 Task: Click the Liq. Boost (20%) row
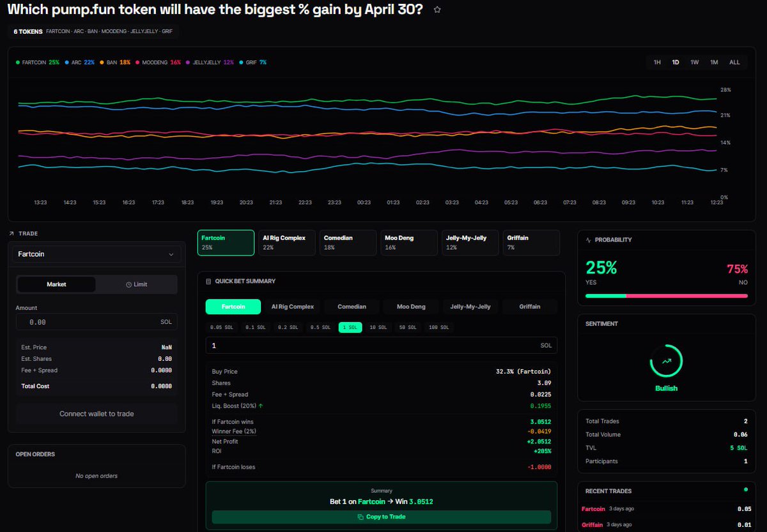click(382, 406)
